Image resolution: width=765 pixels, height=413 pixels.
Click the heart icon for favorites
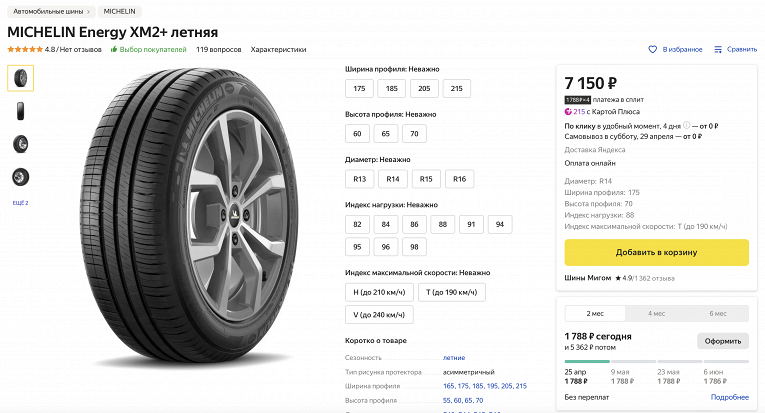click(x=652, y=49)
